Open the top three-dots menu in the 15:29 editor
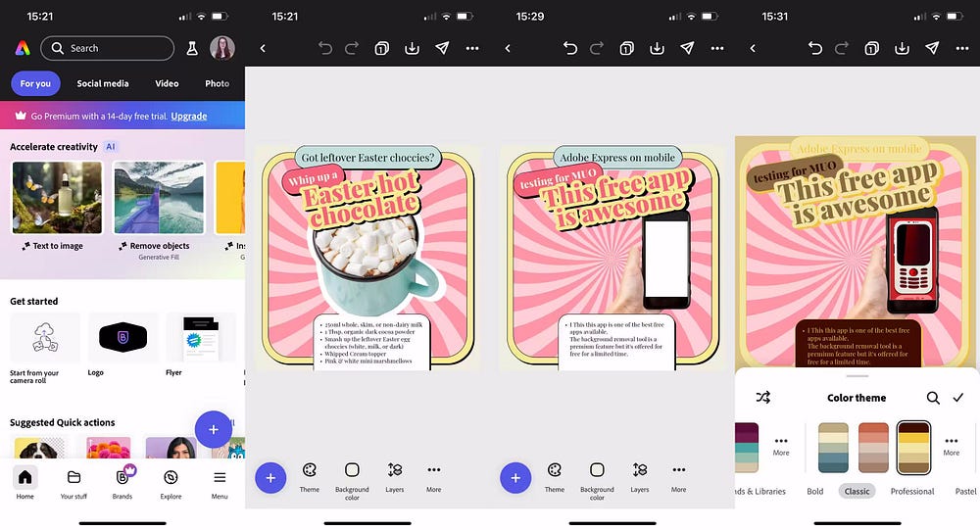 coord(717,48)
